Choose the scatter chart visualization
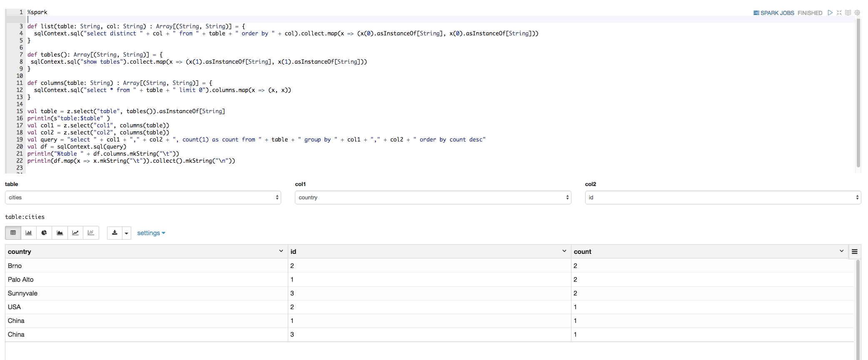Image resolution: width=868 pixels, height=360 pixels. coord(91,233)
